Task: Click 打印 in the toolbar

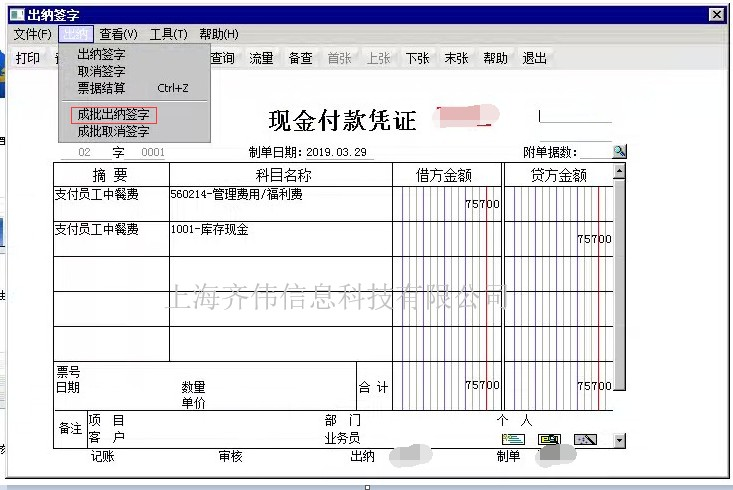Action: click(x=28, y=58)
